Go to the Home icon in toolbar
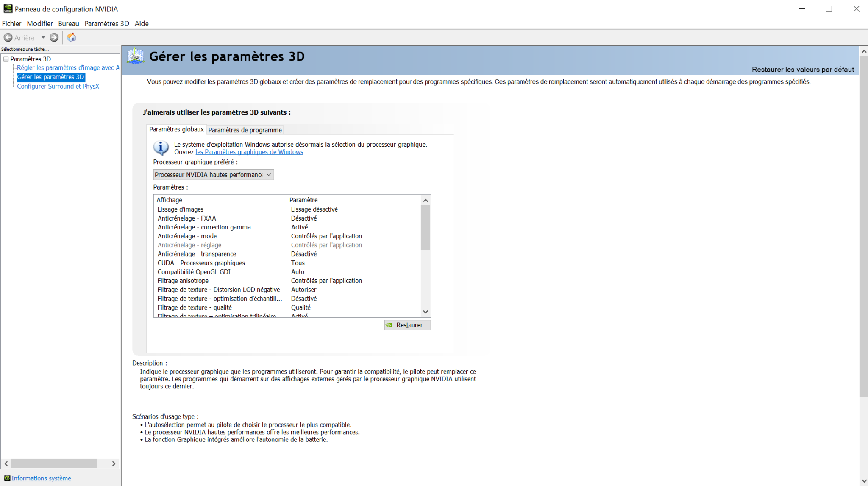The image size is (868, 486). tap(72, 37)
